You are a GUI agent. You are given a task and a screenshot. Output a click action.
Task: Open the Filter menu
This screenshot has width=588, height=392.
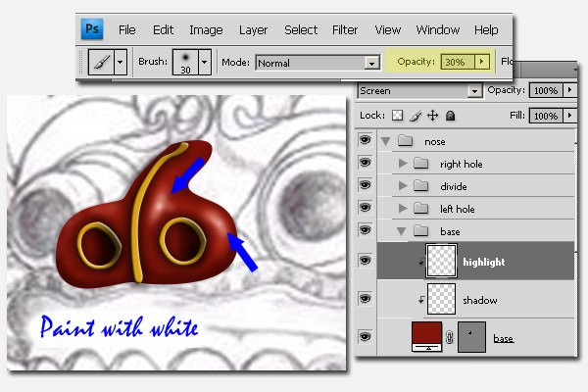point(345,29)
